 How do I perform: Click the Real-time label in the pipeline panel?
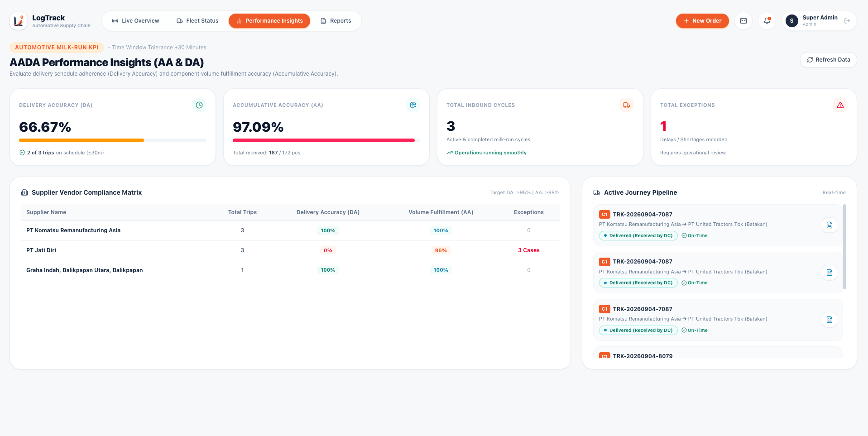pos(834,192)
